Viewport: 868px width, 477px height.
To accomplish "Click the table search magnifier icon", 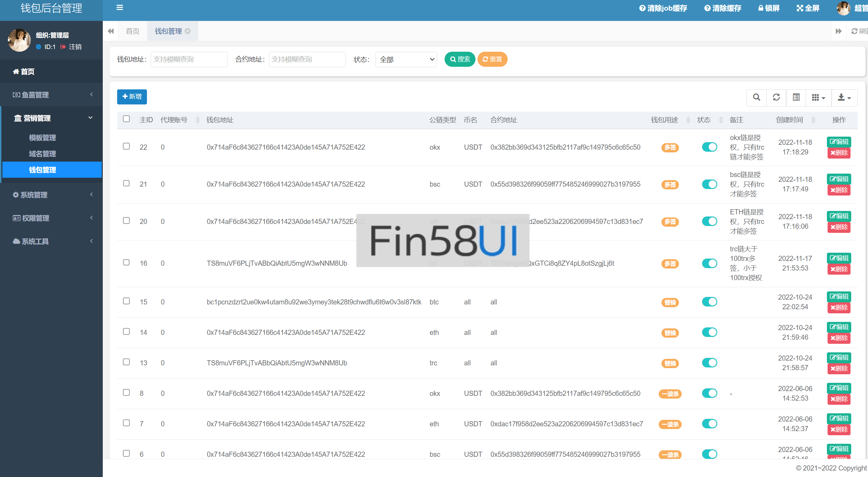I will [x=756, y=98].
